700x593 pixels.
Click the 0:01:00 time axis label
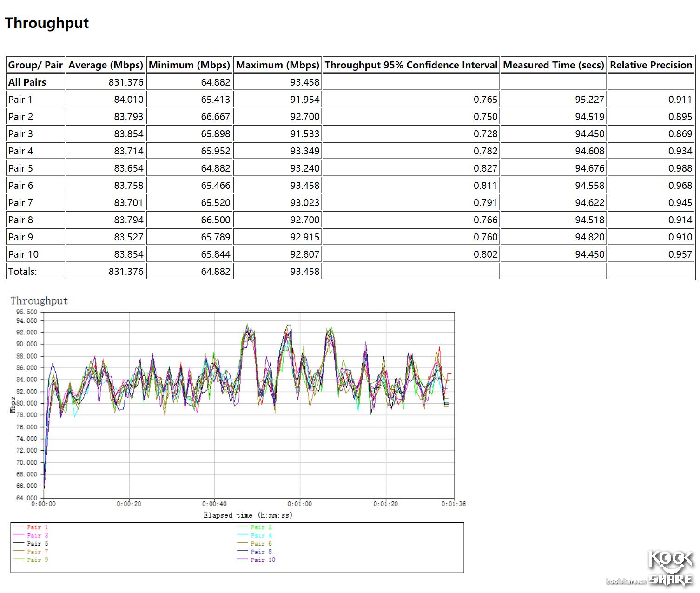tap(300, 504)
